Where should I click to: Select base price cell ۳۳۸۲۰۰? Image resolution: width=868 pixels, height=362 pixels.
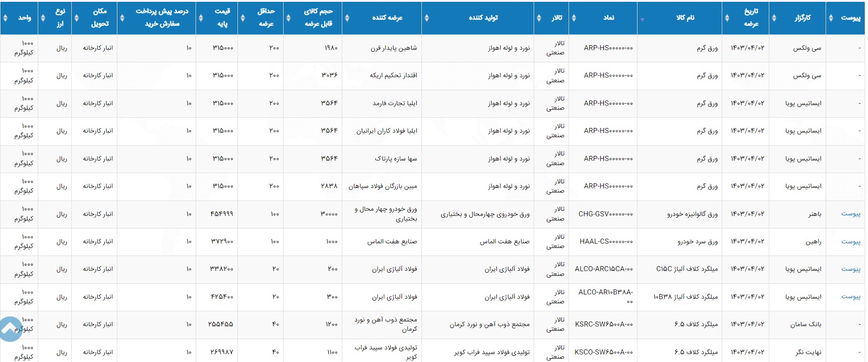click(x=222, y=269)
